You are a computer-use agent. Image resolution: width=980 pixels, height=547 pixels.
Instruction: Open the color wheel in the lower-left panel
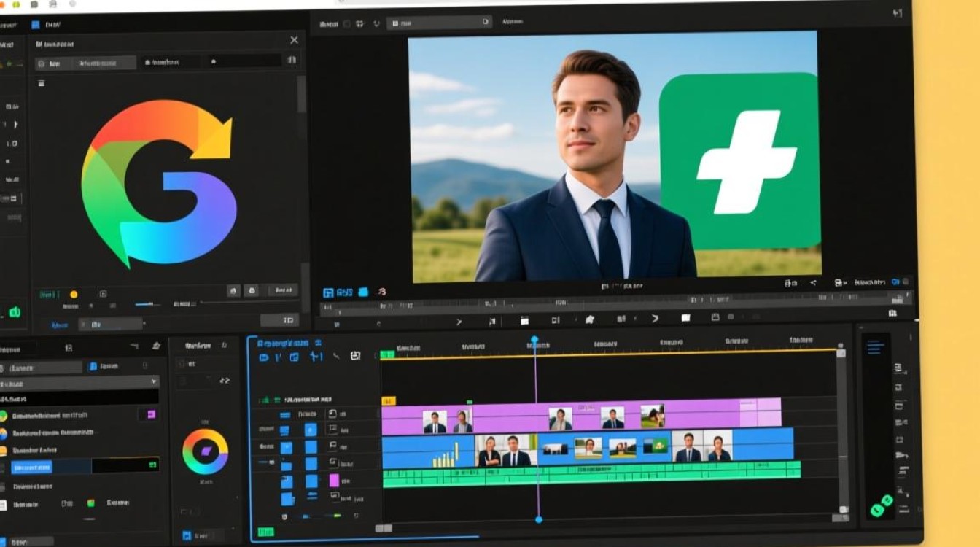pos(205,451)
